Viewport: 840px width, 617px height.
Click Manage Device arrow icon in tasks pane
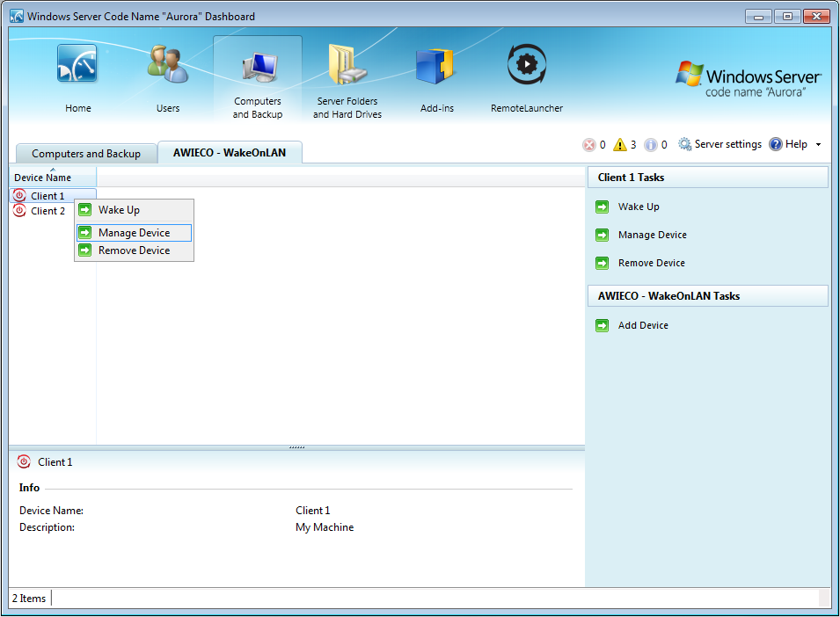click(603, 235)
